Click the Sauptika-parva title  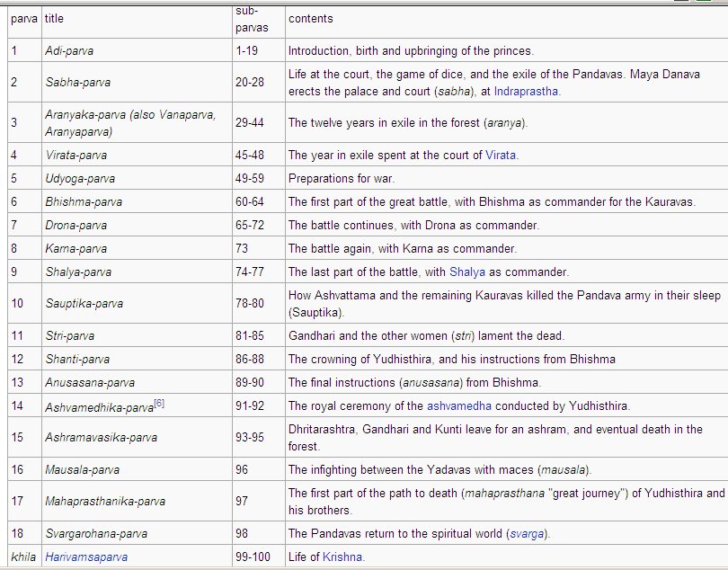coord(84,303)
